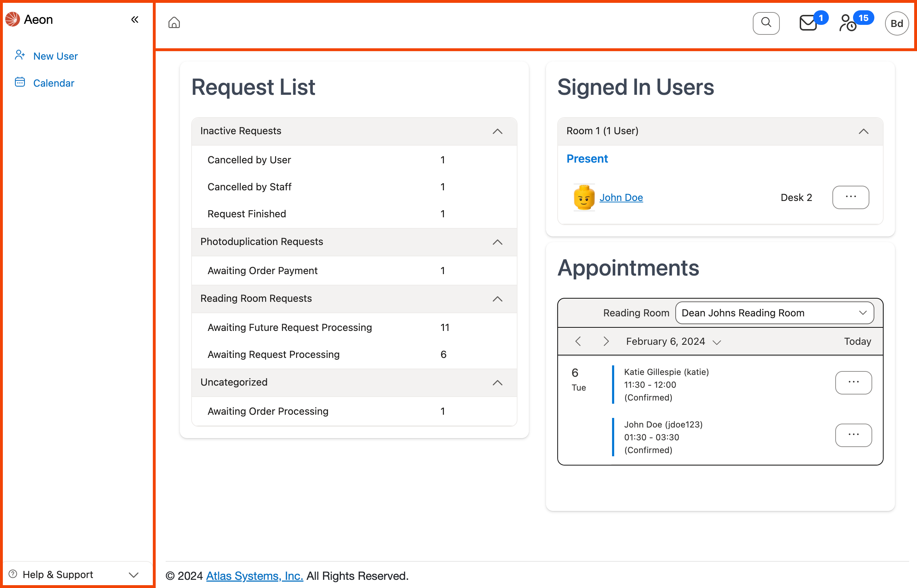Select Today in the Appointments calendar
917x588 pixels.
(x=858, y=341)
